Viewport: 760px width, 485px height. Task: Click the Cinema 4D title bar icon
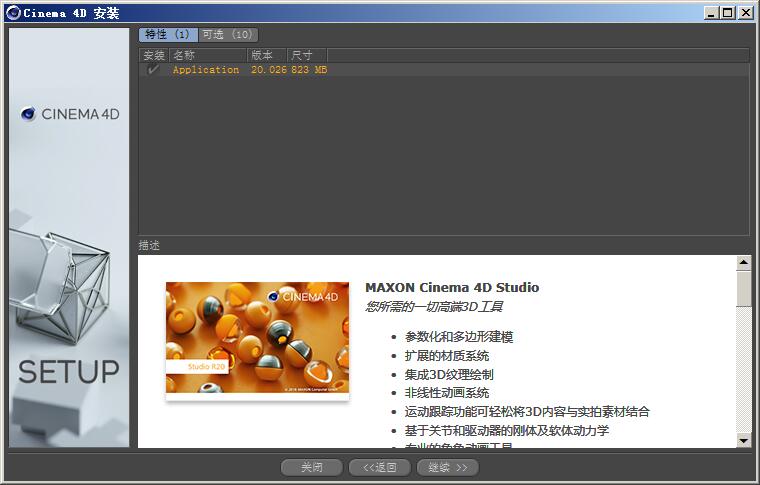(x=13, y=13)
